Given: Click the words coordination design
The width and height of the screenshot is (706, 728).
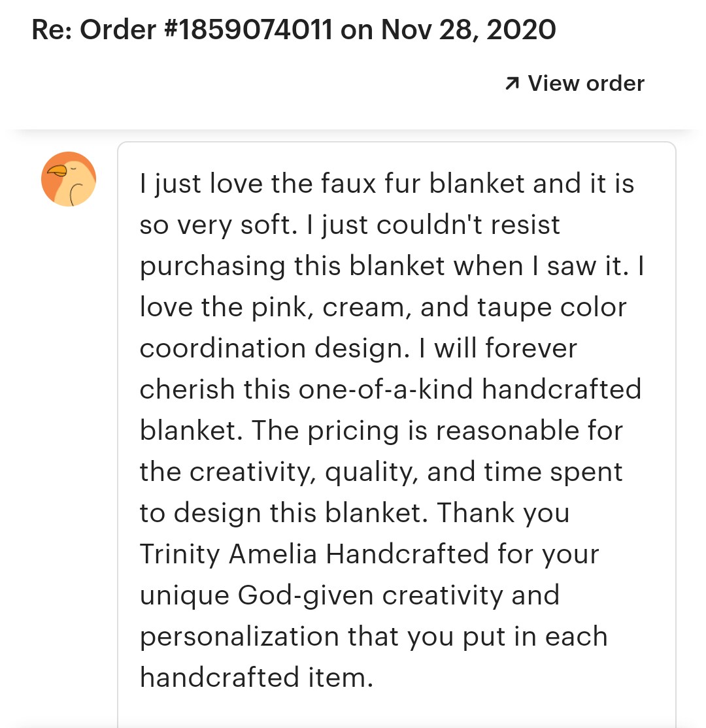Looking at the screenshot, I should coord(275,348).
